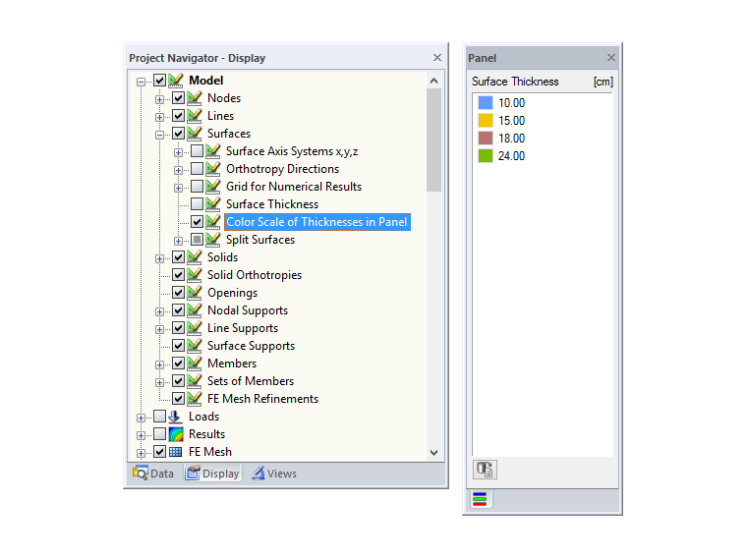Check the Surface Thickness checkbox
Viewport: 747px width, 560px height.
(197, 203)
